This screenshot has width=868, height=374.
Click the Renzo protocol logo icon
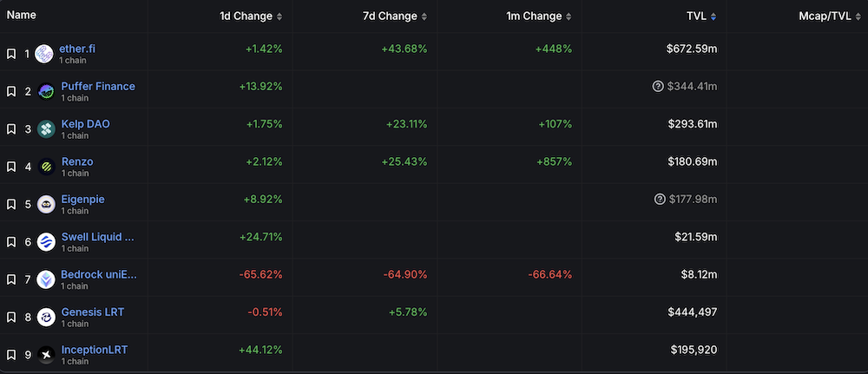(x=46, y=167)
